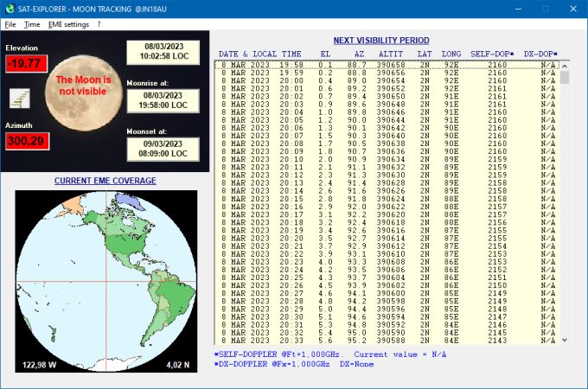
Task: Click the Azimuth value 300,29
Action: [x=27, y=141]
